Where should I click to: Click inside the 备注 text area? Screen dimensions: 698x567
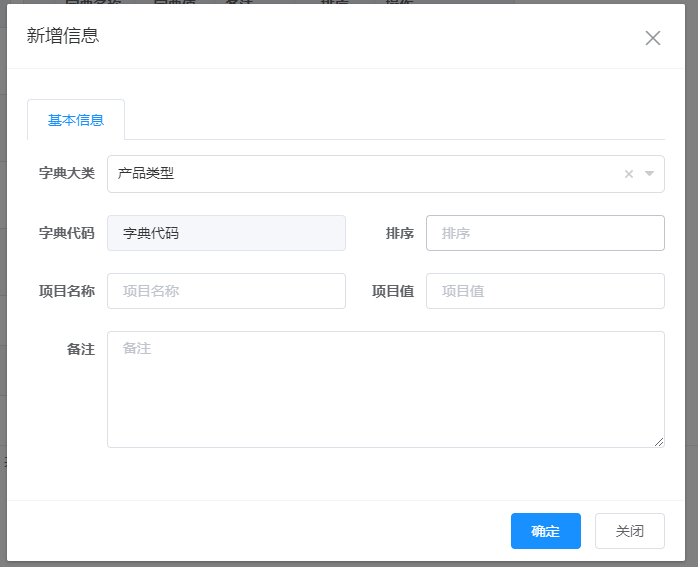(x=386, y=389)
